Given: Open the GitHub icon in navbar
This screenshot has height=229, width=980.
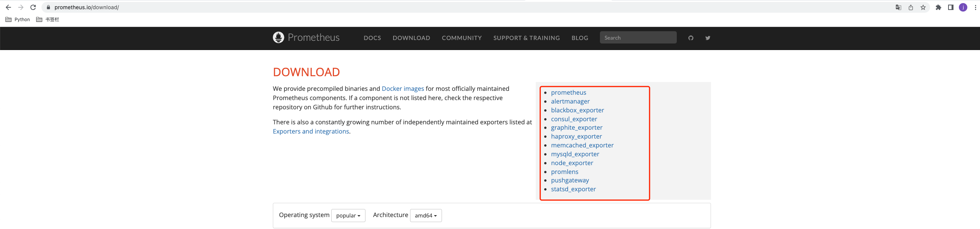Looking at the screenshot, I should point(691,38).
